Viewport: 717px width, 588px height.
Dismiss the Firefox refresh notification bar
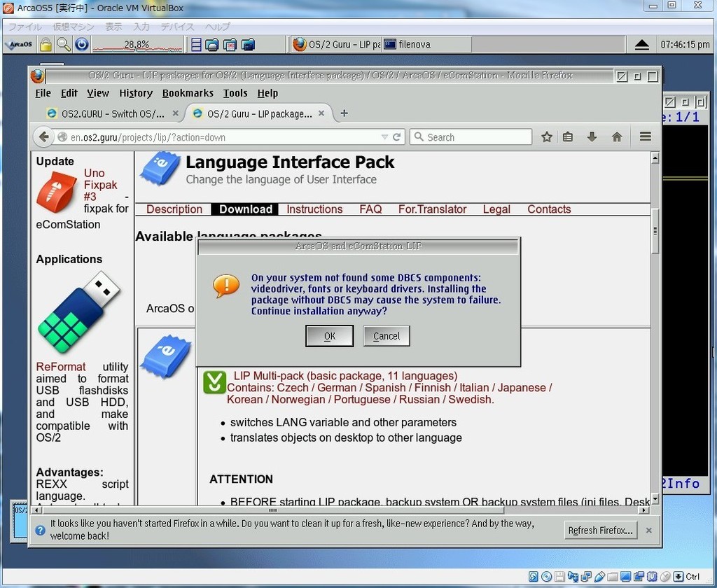649,531
